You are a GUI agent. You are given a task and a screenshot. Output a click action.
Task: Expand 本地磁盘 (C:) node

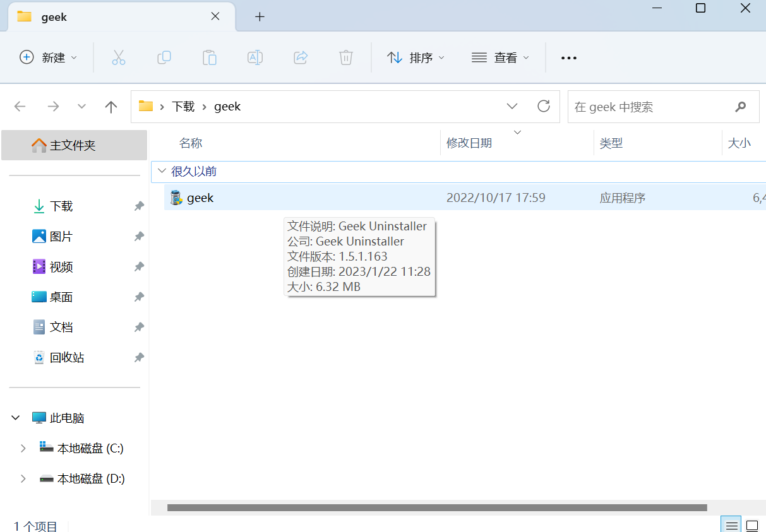tap(23, 448)
